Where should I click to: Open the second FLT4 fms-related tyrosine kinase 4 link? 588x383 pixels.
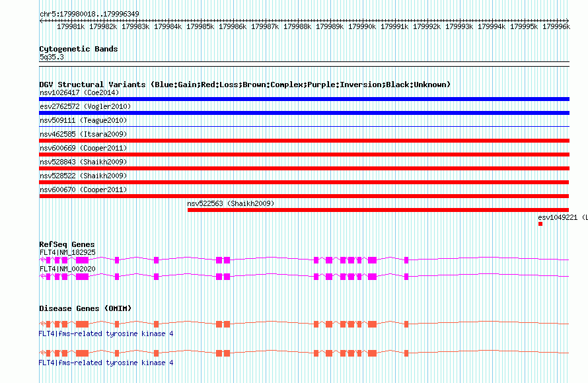106,363
